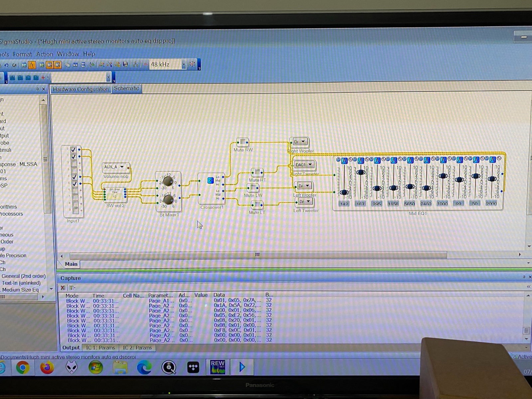
Task: Select the Main sheet tab
Action: [x=71, y=264]
